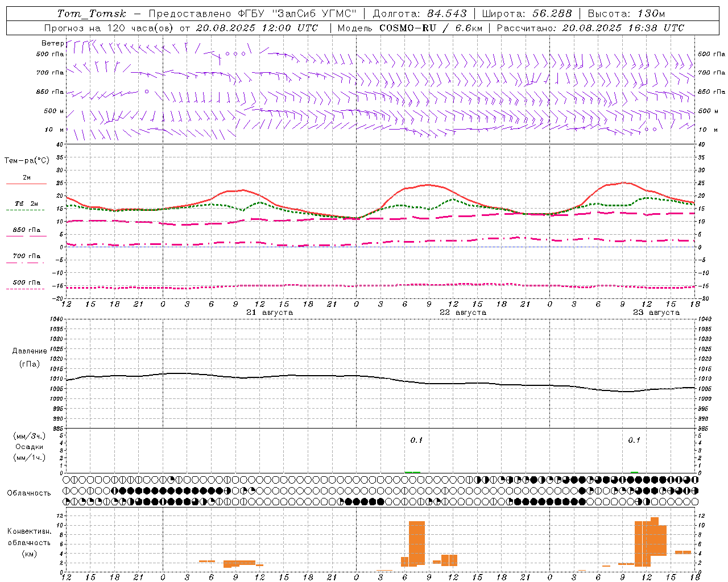
Task: Click the '2м' temperature legend entry
Action: (27, 178)
